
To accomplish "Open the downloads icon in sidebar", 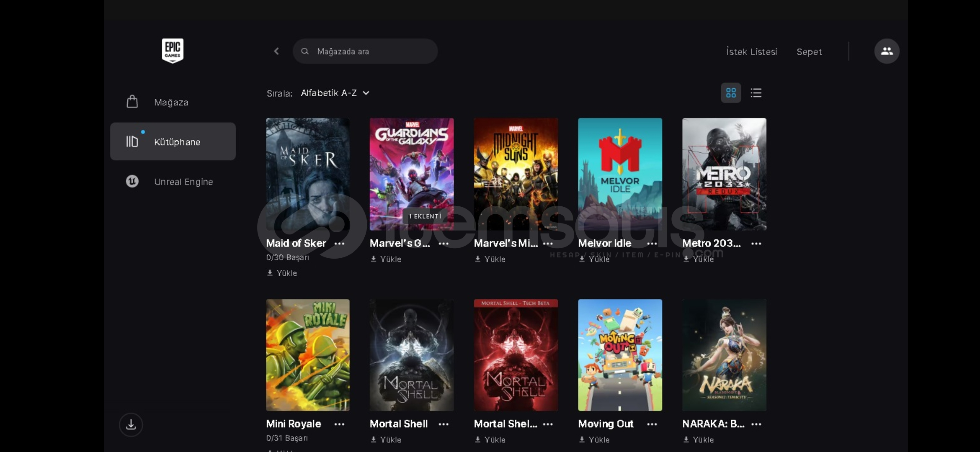I will [131, 425].
